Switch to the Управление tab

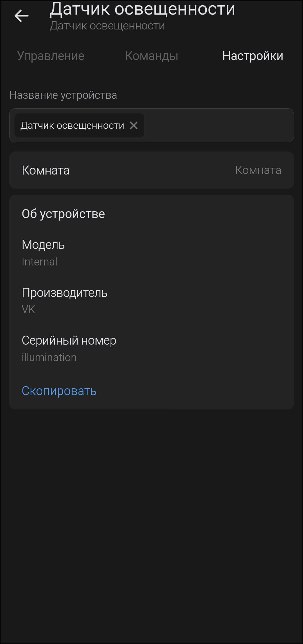pyautogui.click(x=51, y=56)
